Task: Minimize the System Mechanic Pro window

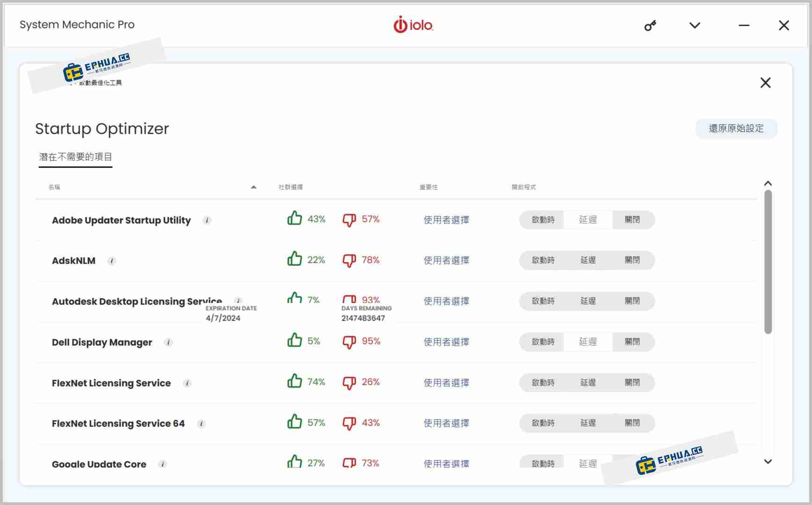Action: [744, 25]
